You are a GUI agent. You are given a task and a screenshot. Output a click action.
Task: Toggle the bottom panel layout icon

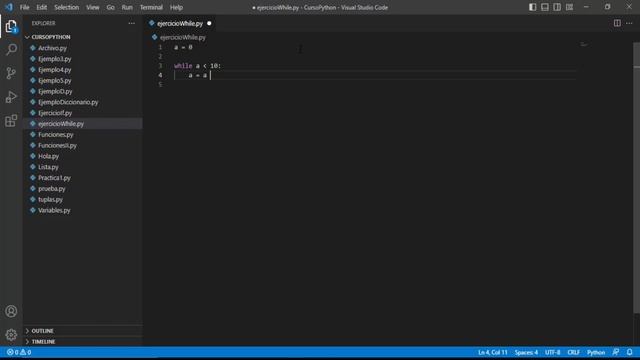tap(545, 7)
